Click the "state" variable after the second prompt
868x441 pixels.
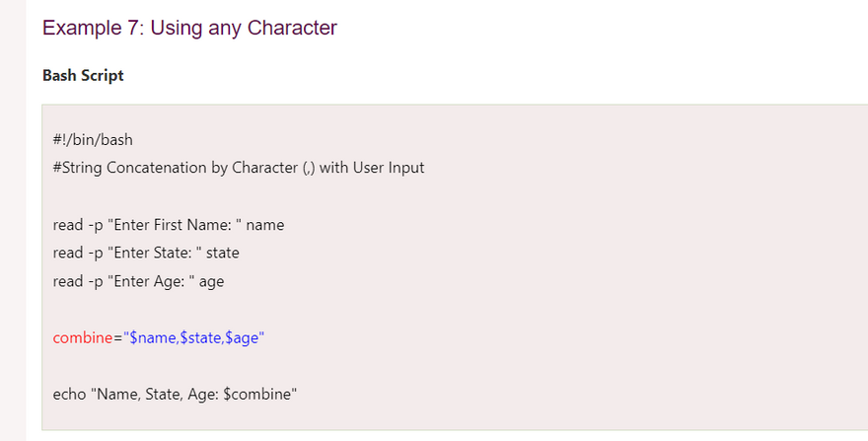[x=223, y=253]
